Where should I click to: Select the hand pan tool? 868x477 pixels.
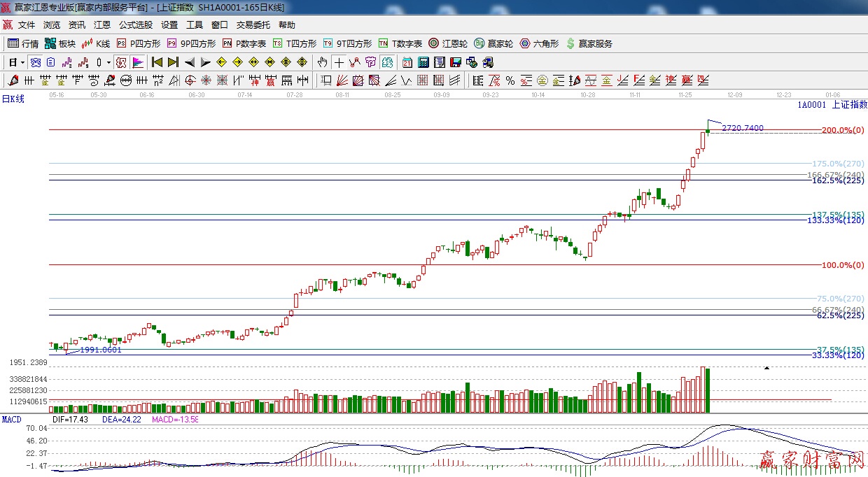pyautogui.click(x=322, y=62)
